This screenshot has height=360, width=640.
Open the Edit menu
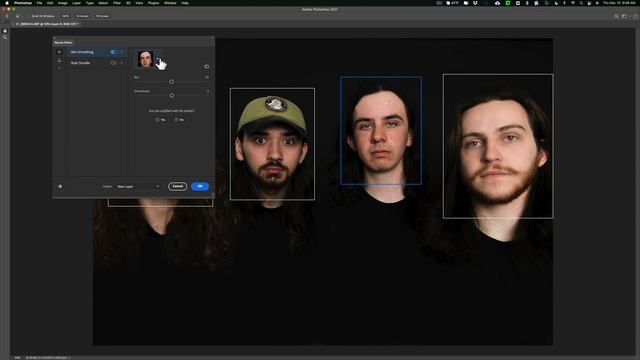(50, 3)
